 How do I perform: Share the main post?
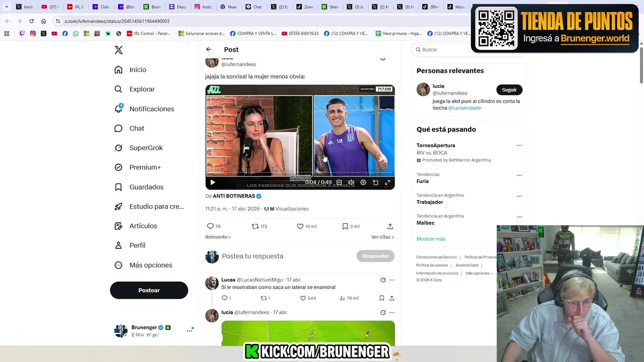click(x=390, y=226)
